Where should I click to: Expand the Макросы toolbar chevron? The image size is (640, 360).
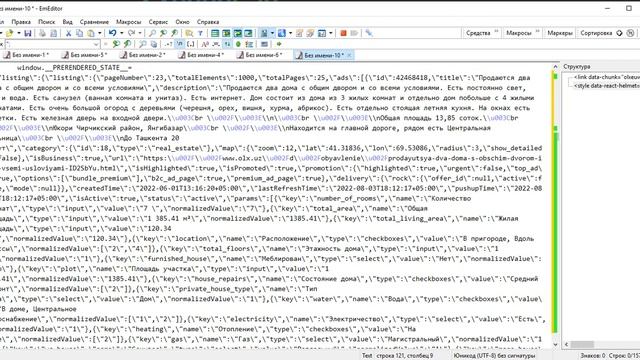click(537, 31)
